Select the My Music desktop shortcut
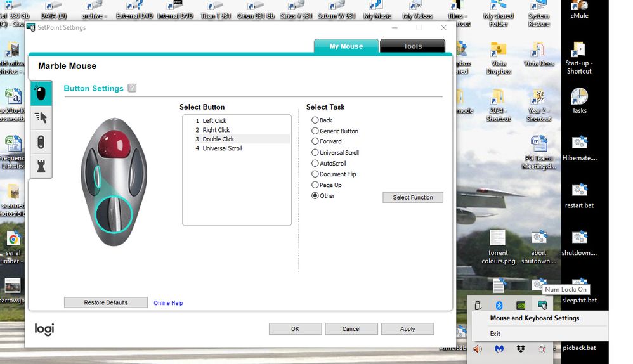633x364 pixels. pyautogui.click(x=377, y=10)
